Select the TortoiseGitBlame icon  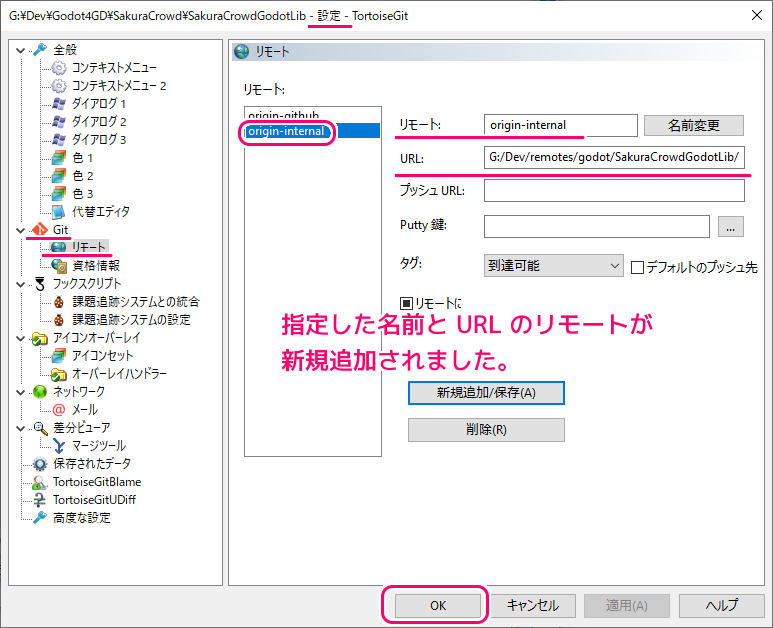[40, 482]
